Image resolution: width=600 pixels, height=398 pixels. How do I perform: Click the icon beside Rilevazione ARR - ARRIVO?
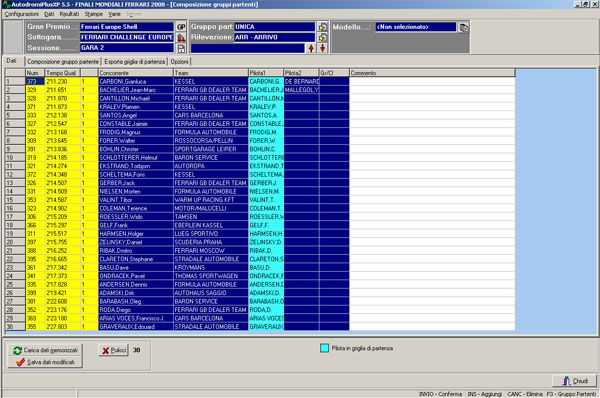[323, 38]
